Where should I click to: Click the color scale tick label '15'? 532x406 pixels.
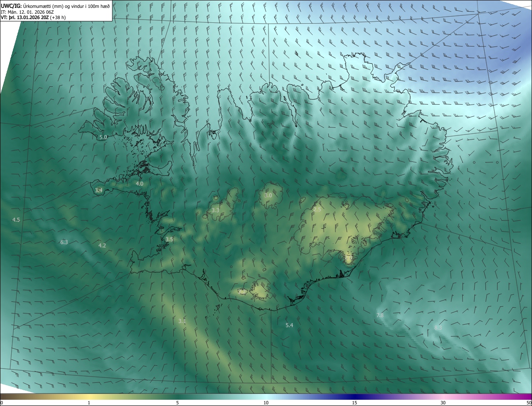[355, 403]
